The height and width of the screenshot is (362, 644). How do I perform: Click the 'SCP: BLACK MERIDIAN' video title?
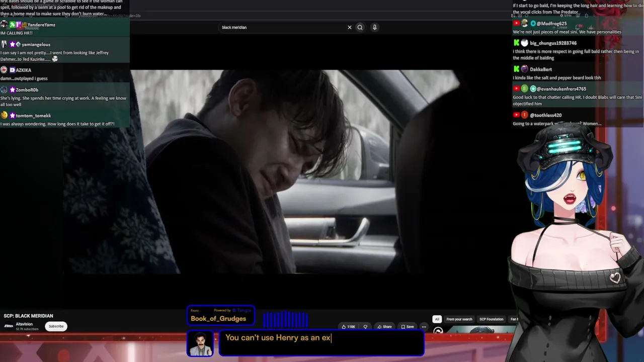coord(29,316)
